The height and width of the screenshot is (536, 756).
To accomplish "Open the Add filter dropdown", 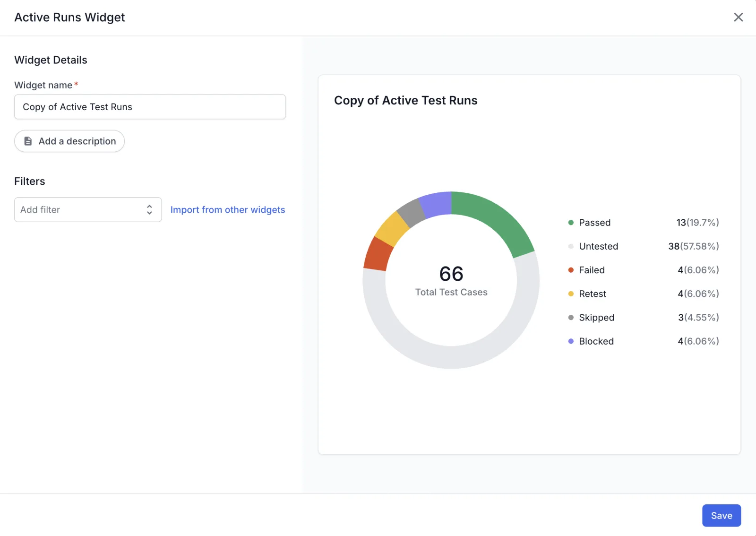I will pos(88,210).
